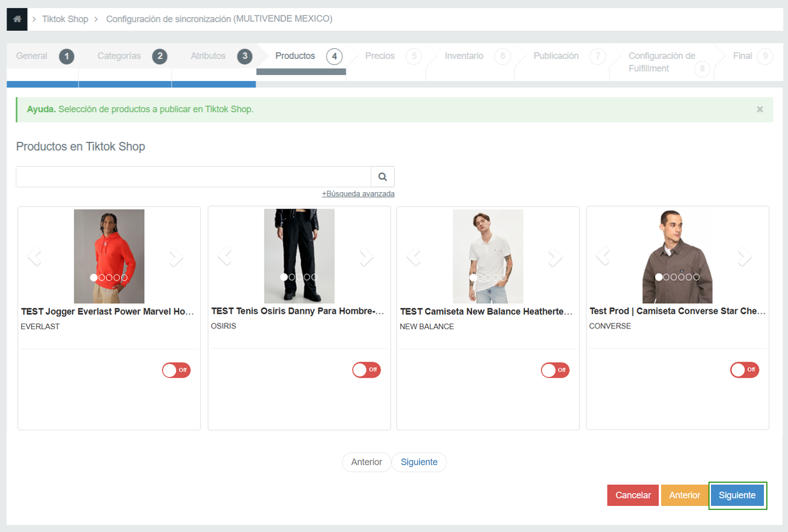Toggle on the Converse product switch

pos(744,370)
